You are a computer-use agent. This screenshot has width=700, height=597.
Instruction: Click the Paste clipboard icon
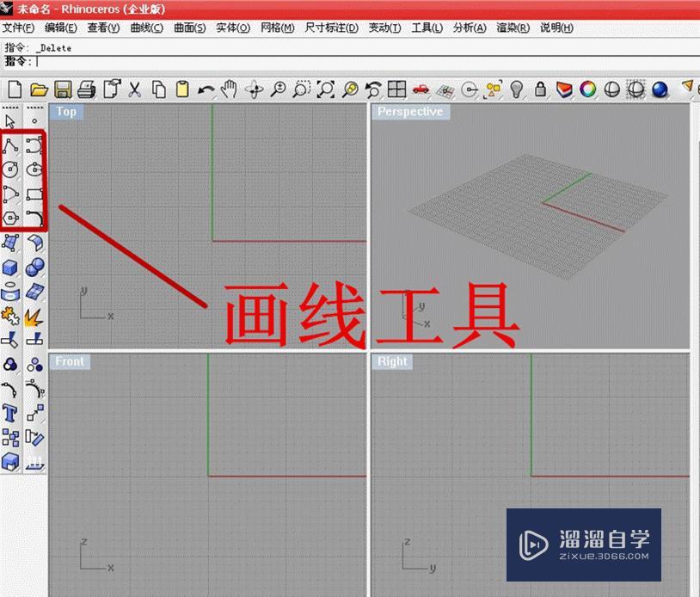tap(182, 89)
